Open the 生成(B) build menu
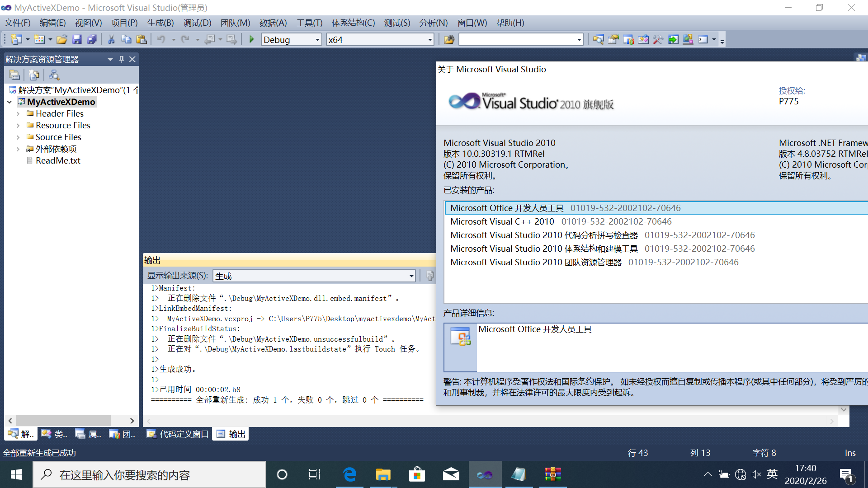Image resolution: width=868 pixels, height=488 pixels. 160,23
